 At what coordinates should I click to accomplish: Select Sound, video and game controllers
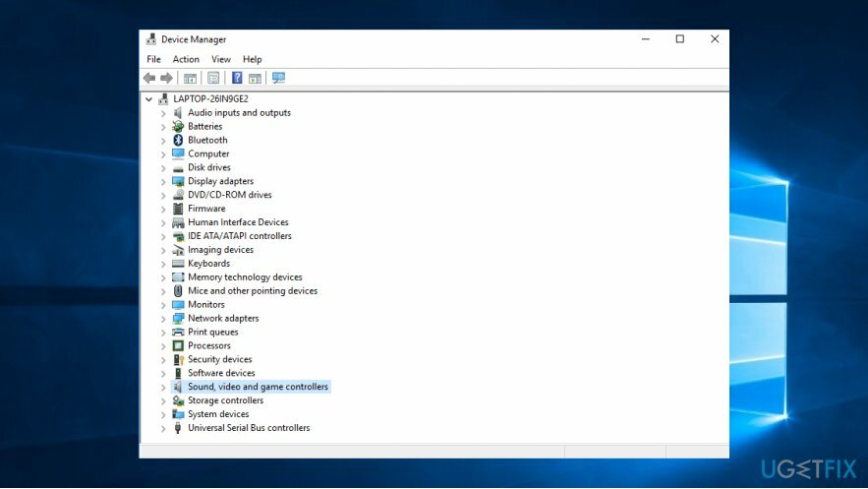click(x=258, y=387)
